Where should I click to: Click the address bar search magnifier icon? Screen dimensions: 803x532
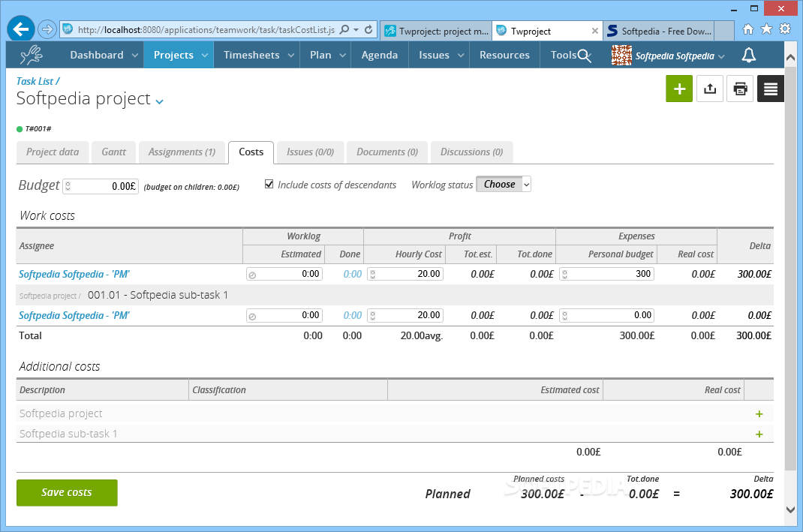coord(344,30)
